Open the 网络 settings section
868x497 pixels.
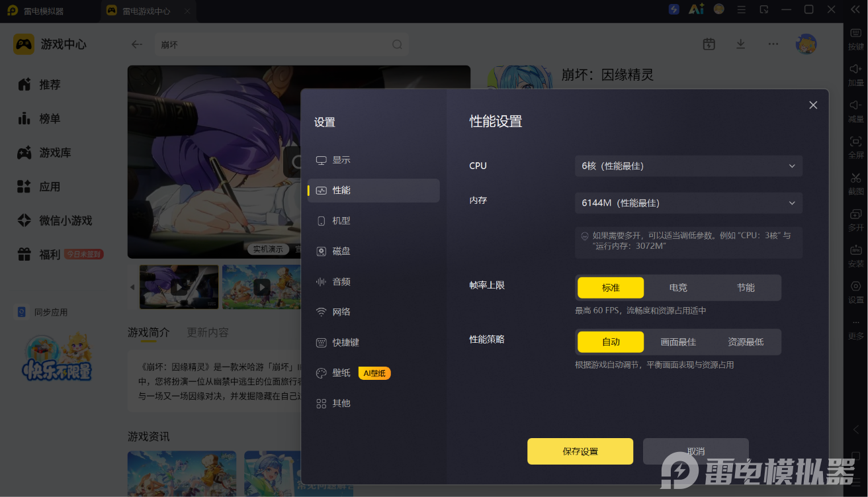374,312
